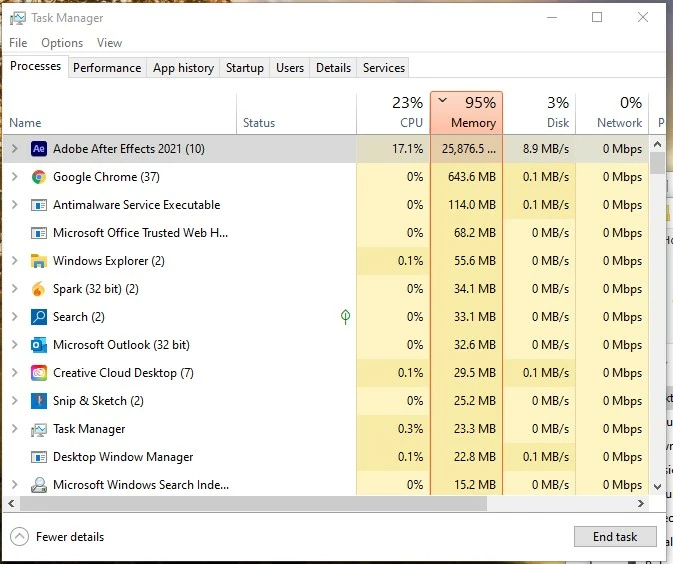Sort processes by the Name column

[x=119, y=113]
